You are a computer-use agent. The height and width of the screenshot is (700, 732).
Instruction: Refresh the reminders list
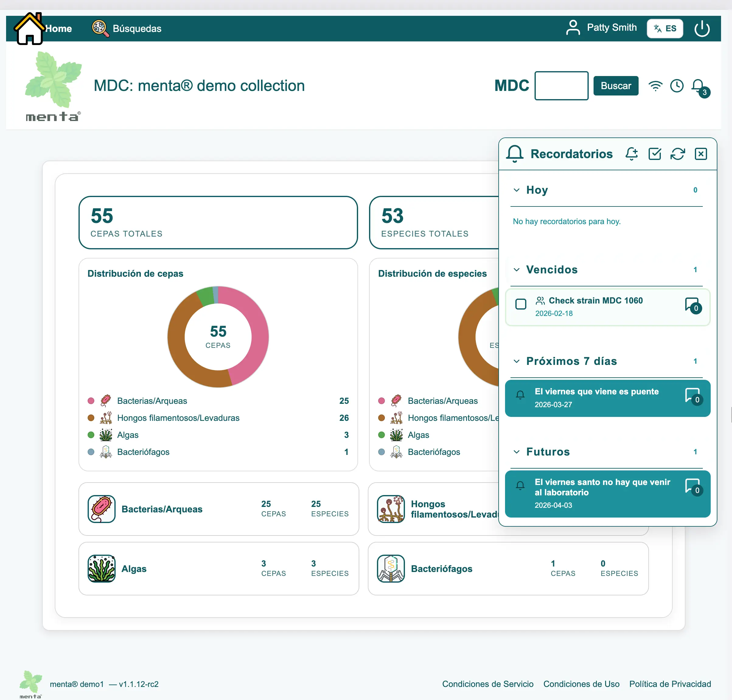tap(678, 154)
